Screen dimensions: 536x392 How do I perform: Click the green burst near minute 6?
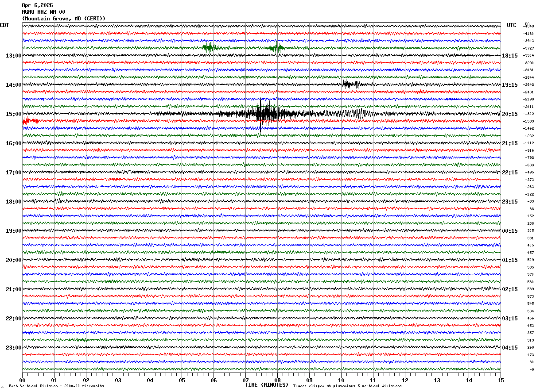210,47
